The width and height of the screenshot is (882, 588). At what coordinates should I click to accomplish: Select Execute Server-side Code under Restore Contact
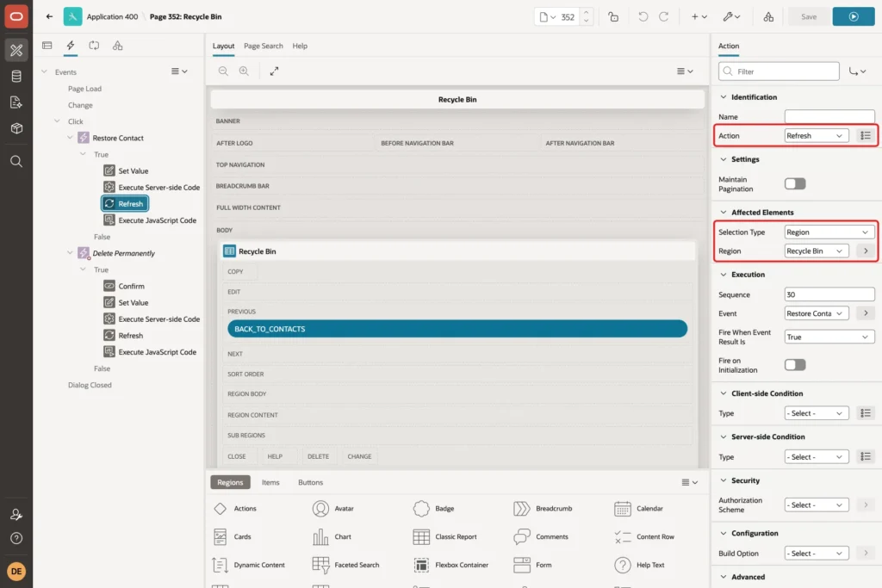point(152,187)
